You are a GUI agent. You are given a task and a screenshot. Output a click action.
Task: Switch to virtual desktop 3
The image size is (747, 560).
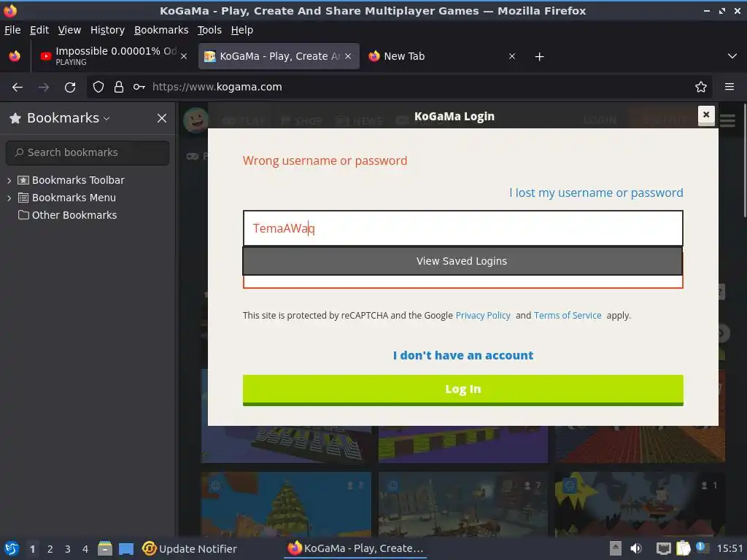pyautogui.click(x=68, y=549)
